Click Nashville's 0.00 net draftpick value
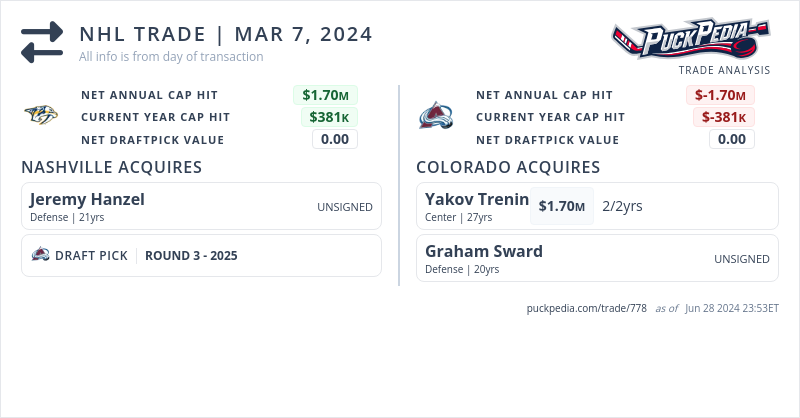The height and width of the screenshot is (418, 800). tap(334, 139)
